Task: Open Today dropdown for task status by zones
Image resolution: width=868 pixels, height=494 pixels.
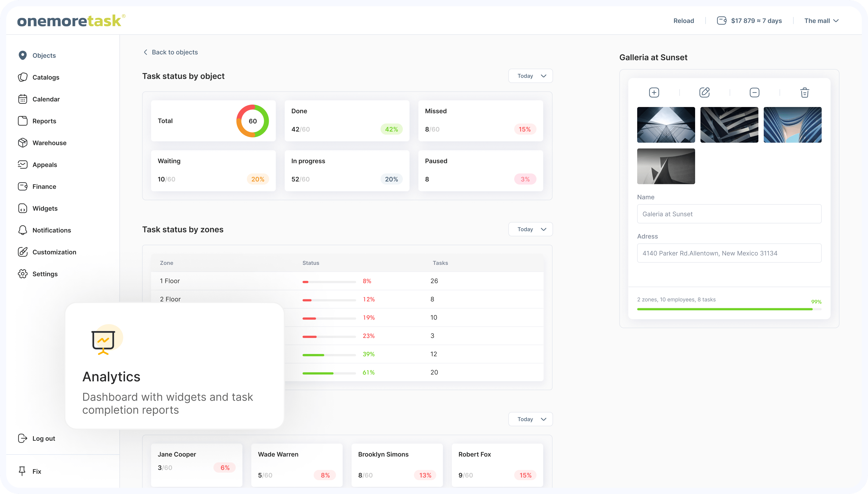Action: [530, 229]
